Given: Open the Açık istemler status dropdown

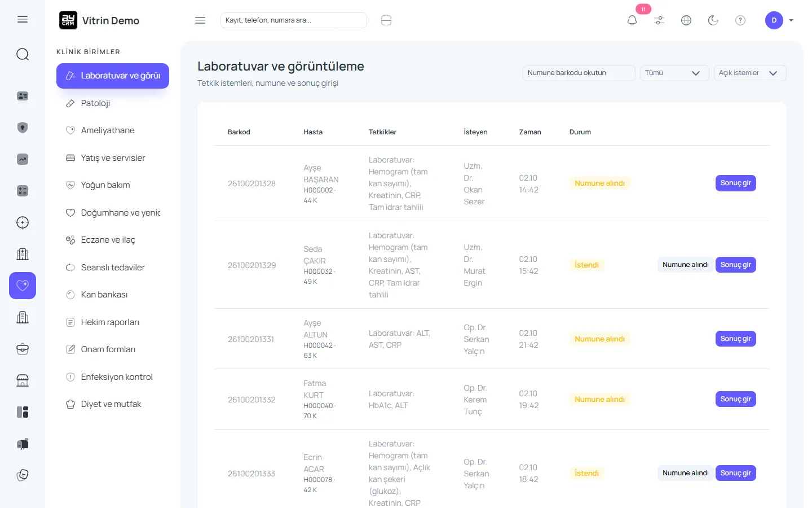Looking at the screenshot, I should click(x=750, y=73).
